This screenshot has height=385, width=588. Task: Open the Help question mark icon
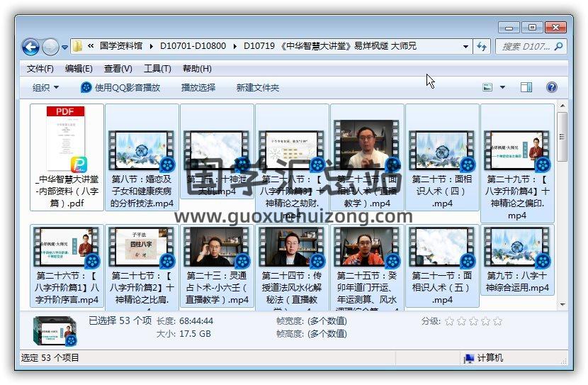click(x=552, y=87)
